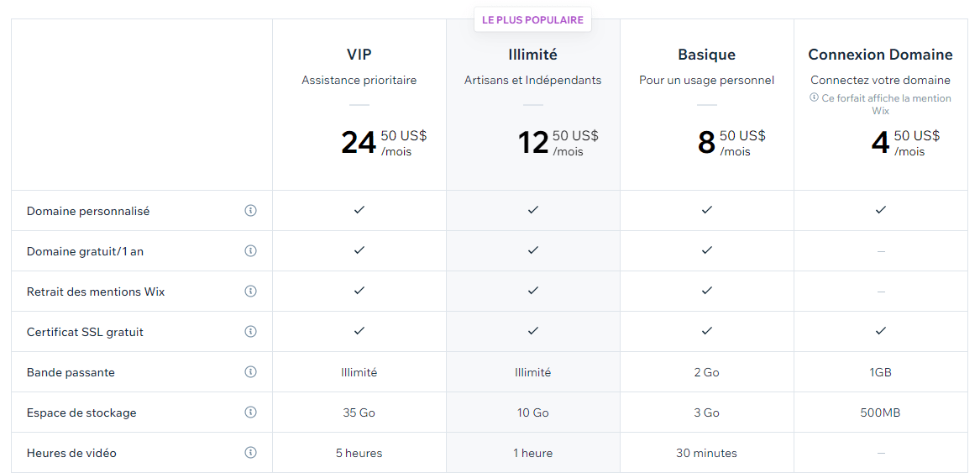
Task: Choose the Basique plan heading
Action: tap(706, 55)
